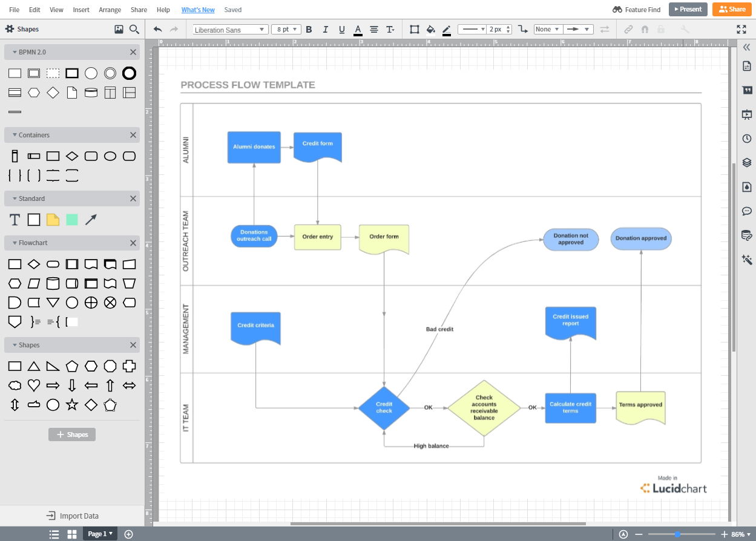Click the insert image icon in Shapes panel
This screenshot has height=541, width=756.
coord(119,29)
